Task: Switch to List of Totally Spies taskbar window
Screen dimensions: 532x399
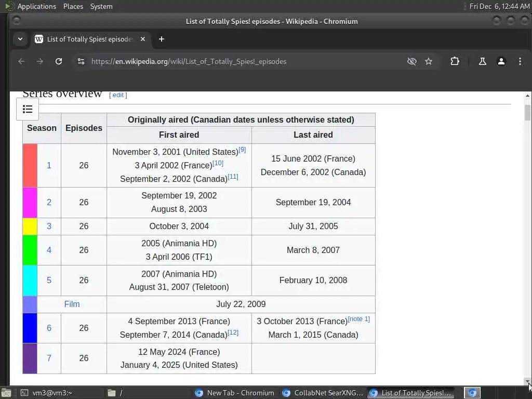Action: point(411,393)
